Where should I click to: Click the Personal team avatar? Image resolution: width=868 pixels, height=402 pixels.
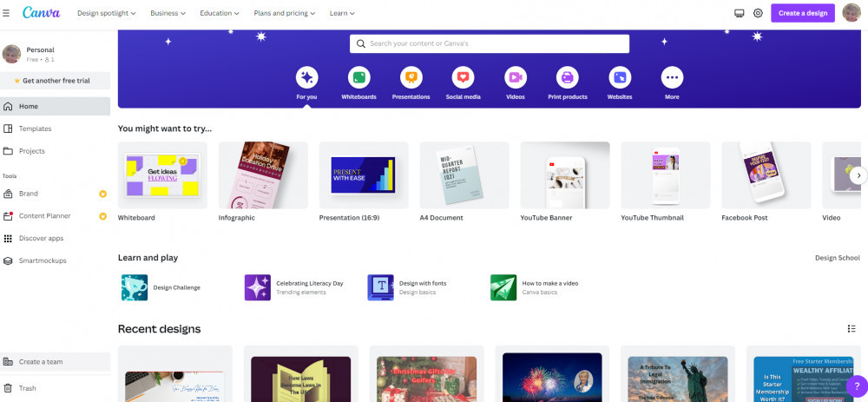11,54
